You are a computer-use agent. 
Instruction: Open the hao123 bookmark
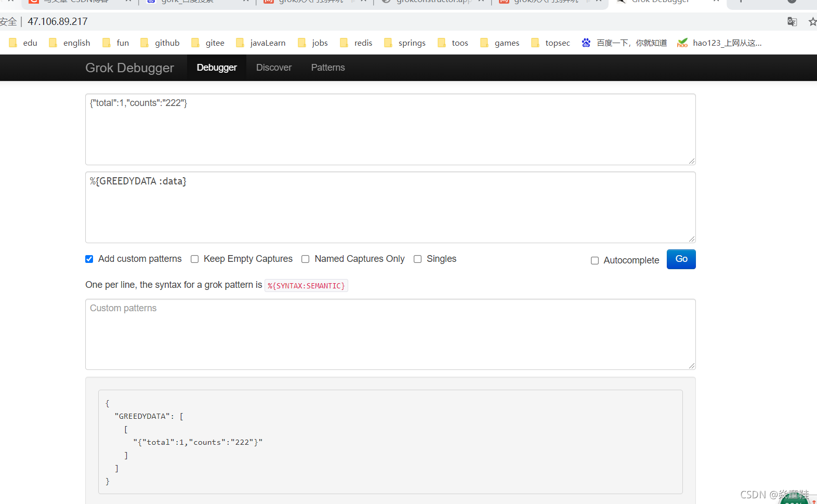pyautogui.click(x=719, y=43)
